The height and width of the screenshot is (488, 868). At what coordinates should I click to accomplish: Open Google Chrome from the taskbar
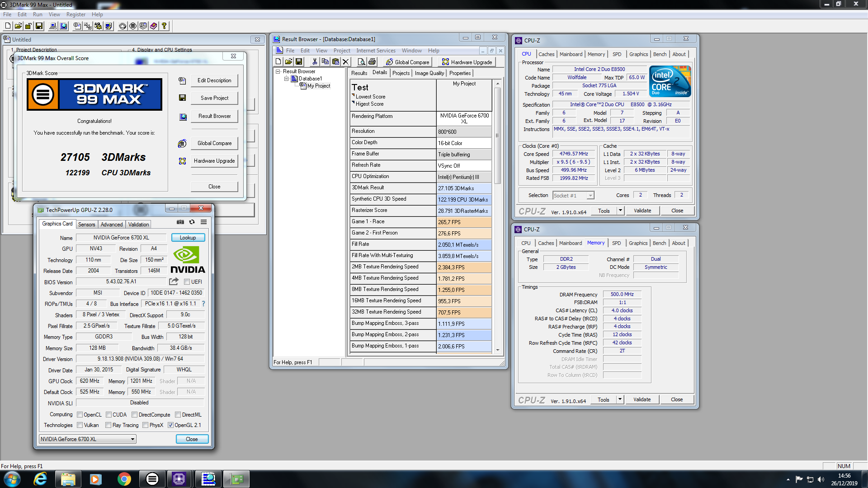click(124, 479)
